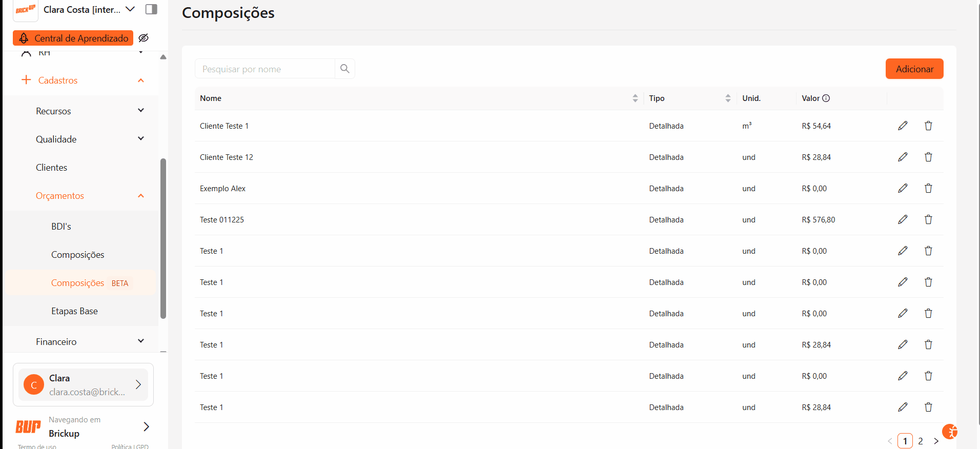This screenshot has width=980, height=449.
Task: Open the accessibility widget icon
Action: [x=949, y=432]
